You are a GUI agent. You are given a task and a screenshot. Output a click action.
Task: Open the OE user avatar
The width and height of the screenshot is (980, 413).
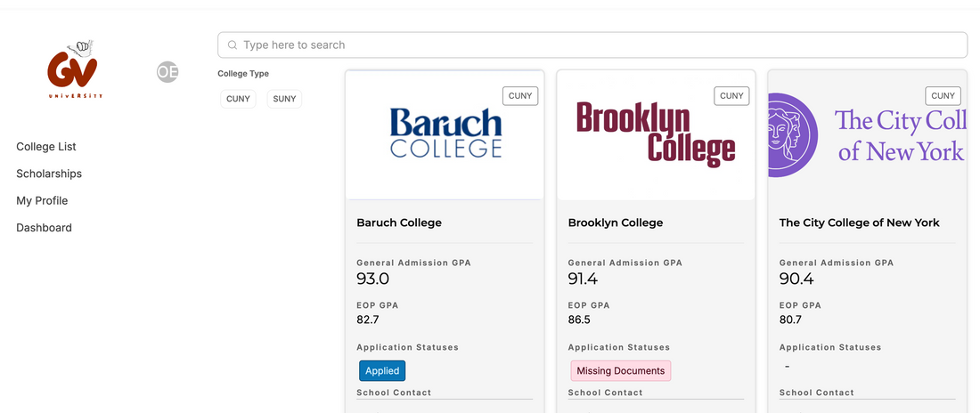click(x=167, y=72)
